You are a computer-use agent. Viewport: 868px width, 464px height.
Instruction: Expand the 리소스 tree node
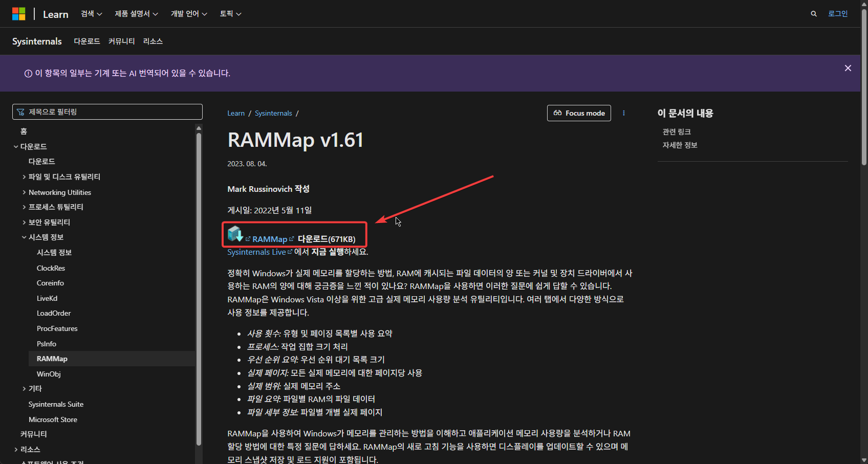click(x=16, y=450)
